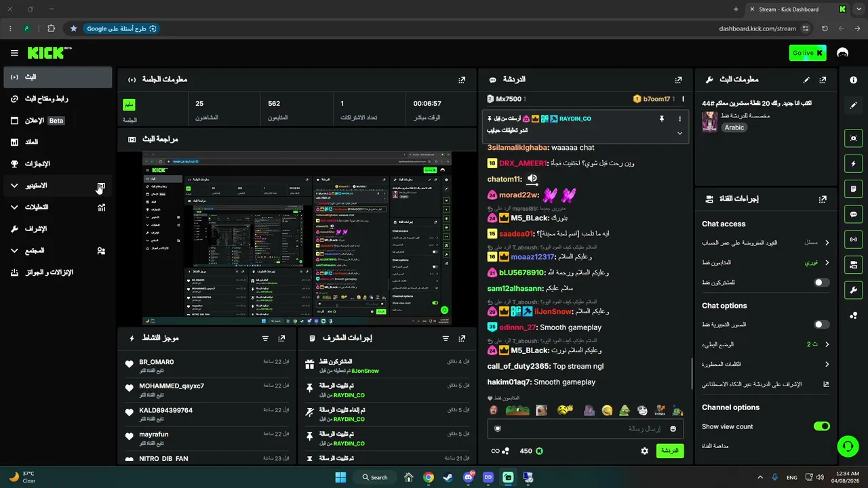Open account age restrictions setting

tap(766, 243)
